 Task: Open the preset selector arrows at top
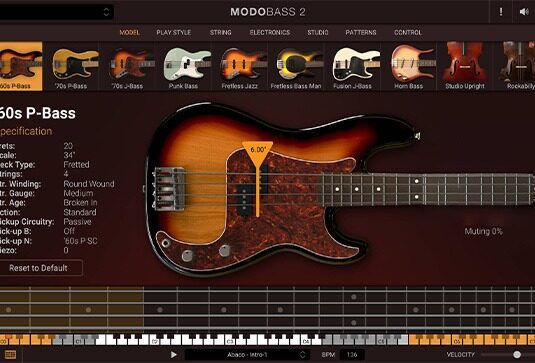coord(106,12)
